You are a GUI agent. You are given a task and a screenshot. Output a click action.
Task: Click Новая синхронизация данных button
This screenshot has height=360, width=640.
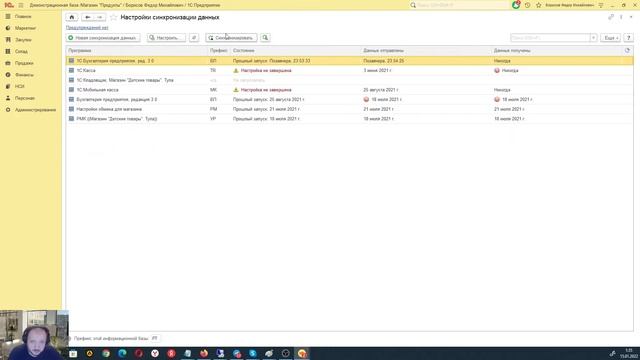point(103,38)
